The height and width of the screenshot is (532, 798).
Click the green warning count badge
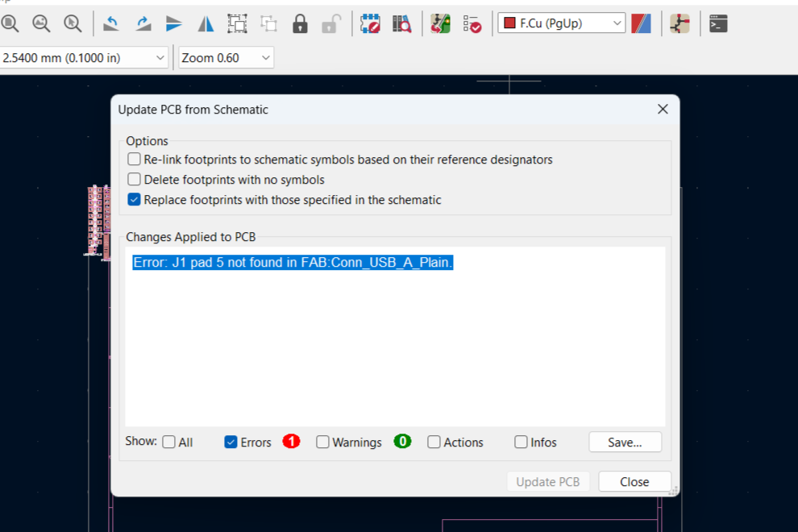pos(402,442)
